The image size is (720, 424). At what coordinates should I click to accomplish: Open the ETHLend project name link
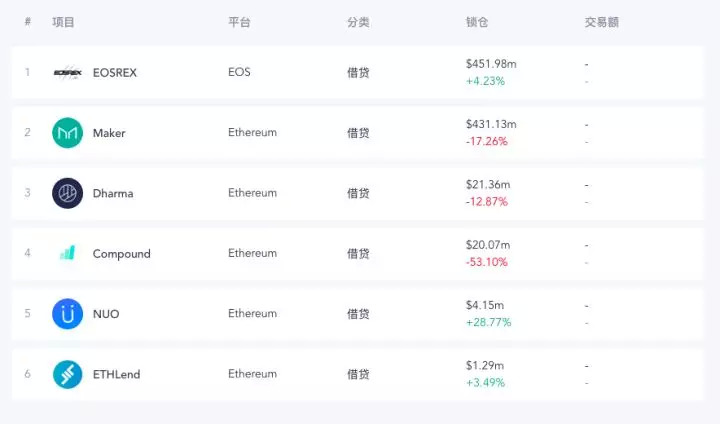tap(116, 374)
